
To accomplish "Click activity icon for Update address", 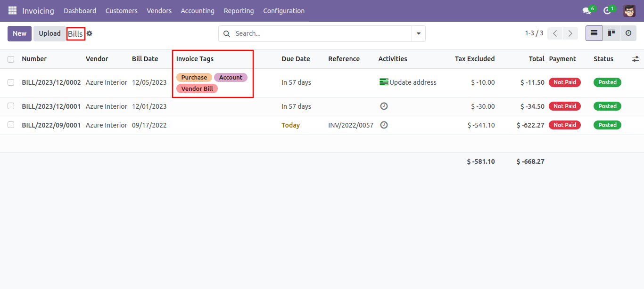I will click(x=384, y=82).
